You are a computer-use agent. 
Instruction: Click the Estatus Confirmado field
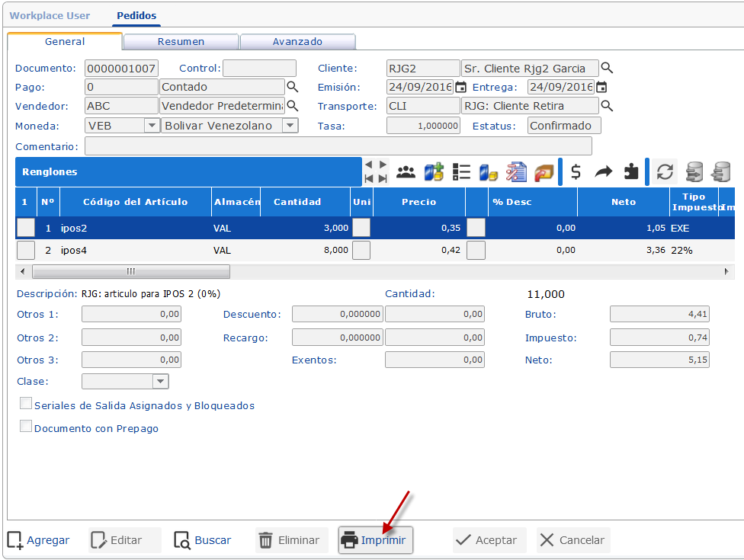[564, 126]
